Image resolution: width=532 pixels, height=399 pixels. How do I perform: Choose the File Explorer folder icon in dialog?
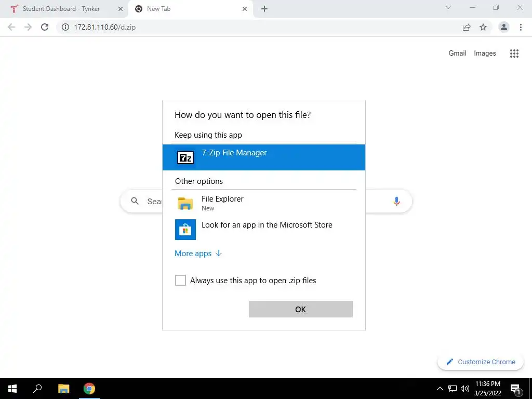tap(185, 204)
